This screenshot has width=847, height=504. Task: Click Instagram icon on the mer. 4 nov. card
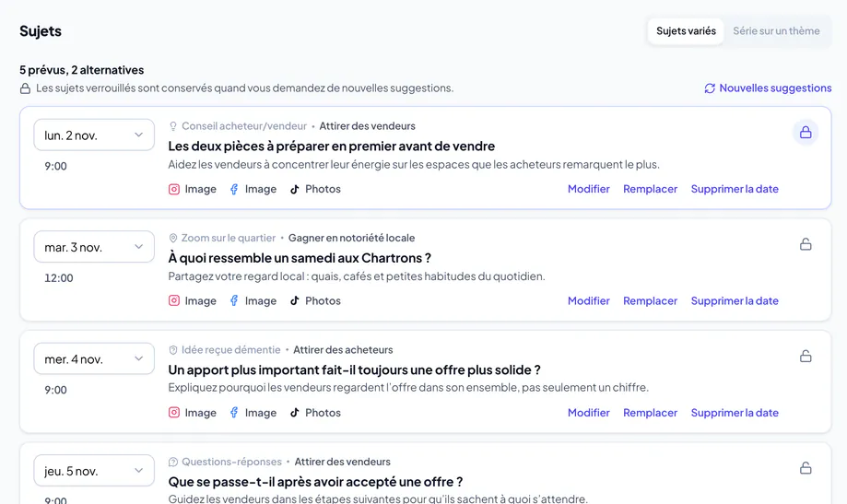tap(174, 413)
